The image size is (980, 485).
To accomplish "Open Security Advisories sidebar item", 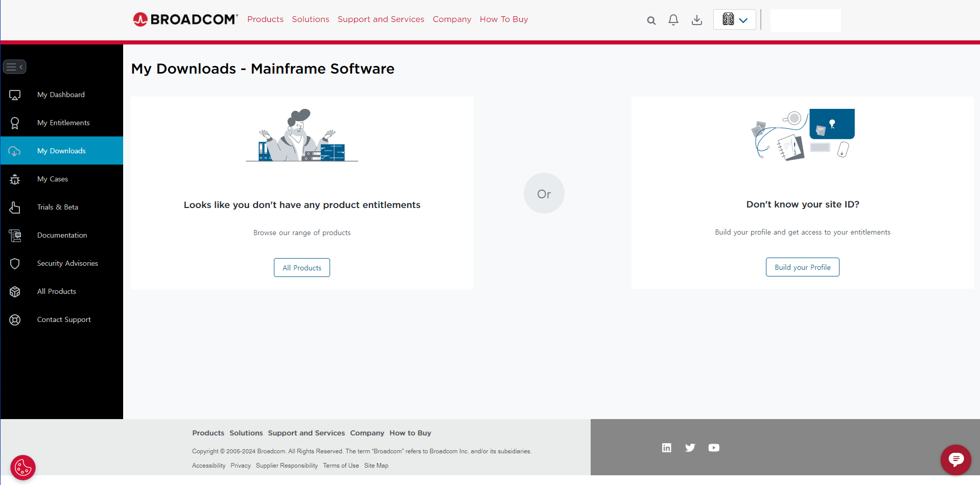I will [62, 263].
